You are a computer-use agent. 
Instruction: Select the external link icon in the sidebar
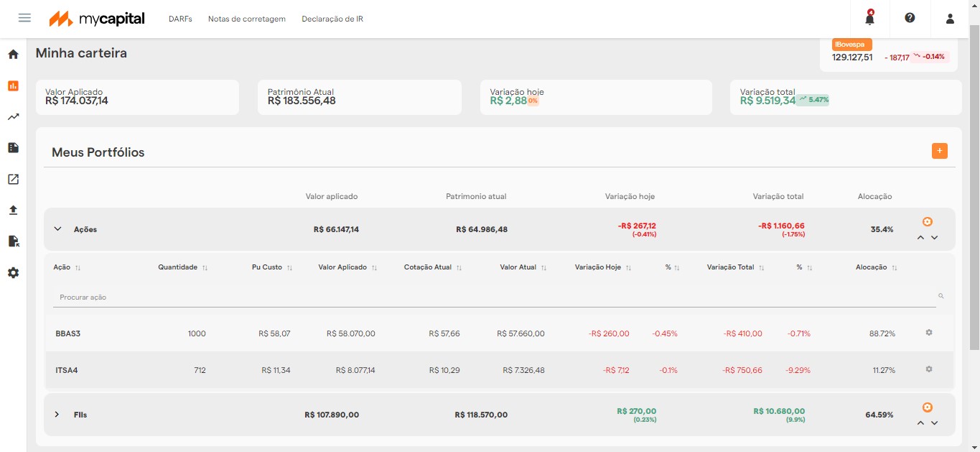pos(12,179)
